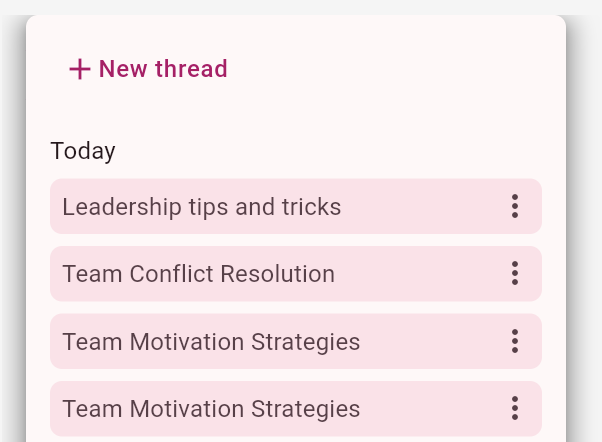Image resolution: width=602 pixels, height=442 pixels.
Task: Open the upper Team Motivation Strategies thread
Action: click(x=211, y=342)
